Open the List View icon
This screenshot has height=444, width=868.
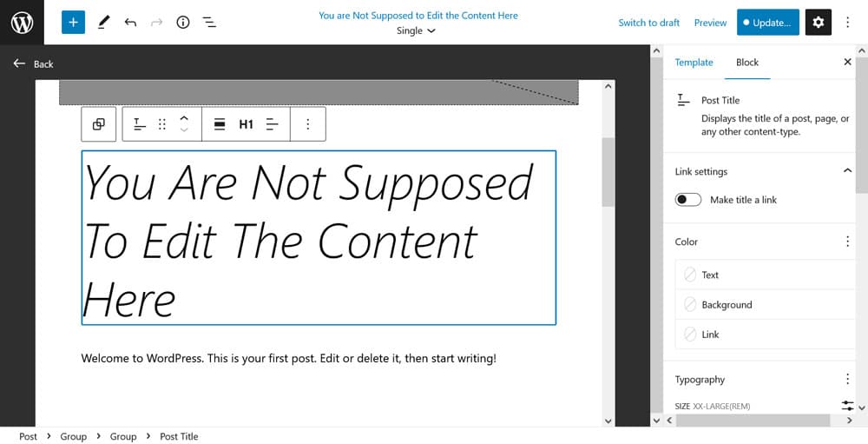click(x=209, y=23)
